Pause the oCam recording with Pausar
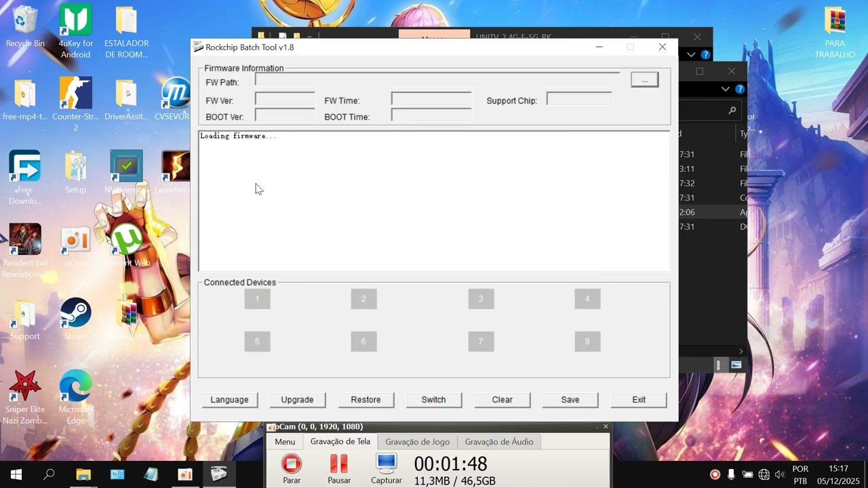Image resolution: width=868 pixels, height=488 pixels. tap(339, 469)
